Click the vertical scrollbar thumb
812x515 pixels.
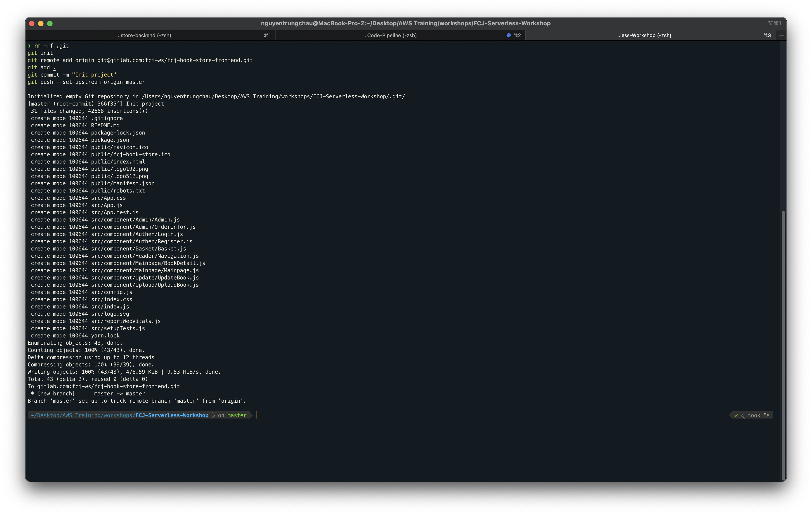pyautogui.click(x=783, y=345)
